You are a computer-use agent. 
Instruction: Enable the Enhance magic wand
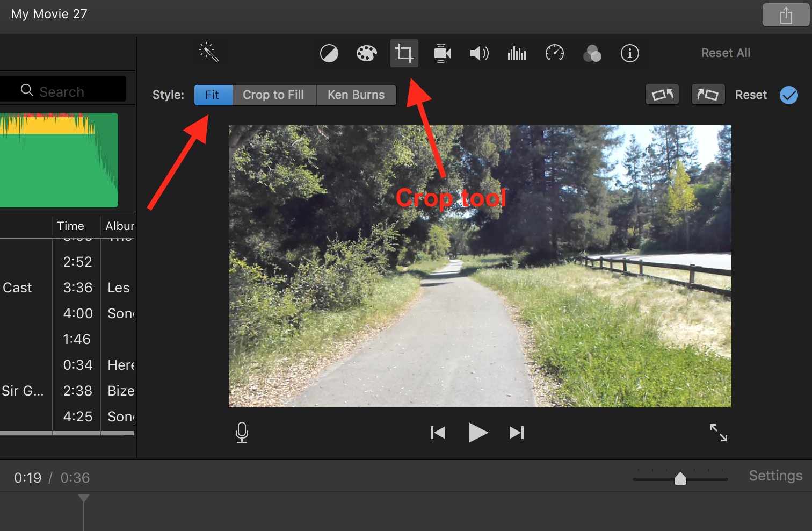pyautogui.click(x=208, y=52)
